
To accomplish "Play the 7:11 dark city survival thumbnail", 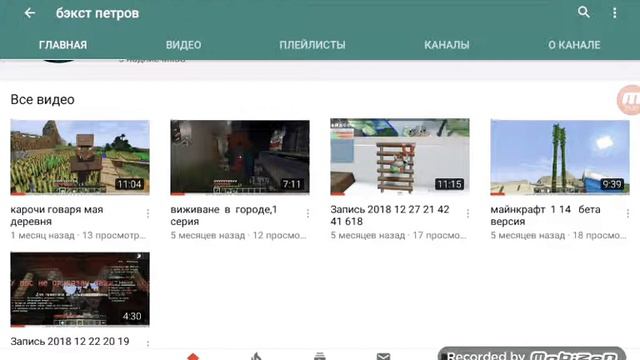I will click(240, 157).
